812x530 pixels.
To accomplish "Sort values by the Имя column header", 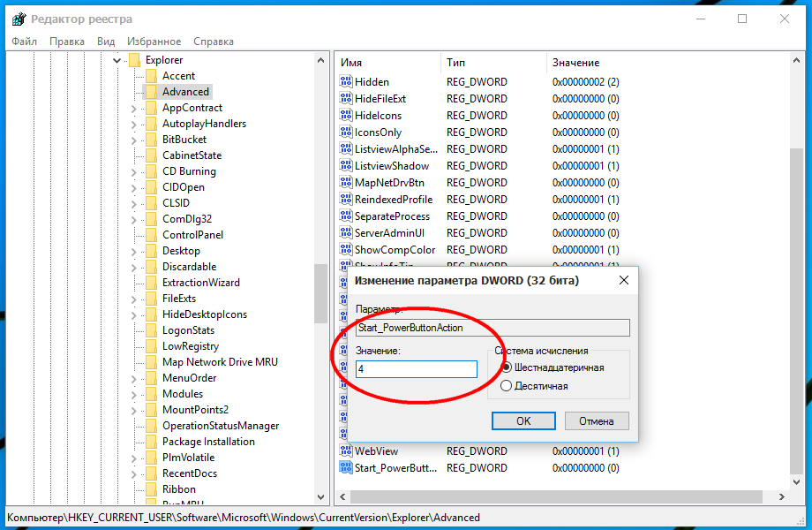I will (387, 63).
